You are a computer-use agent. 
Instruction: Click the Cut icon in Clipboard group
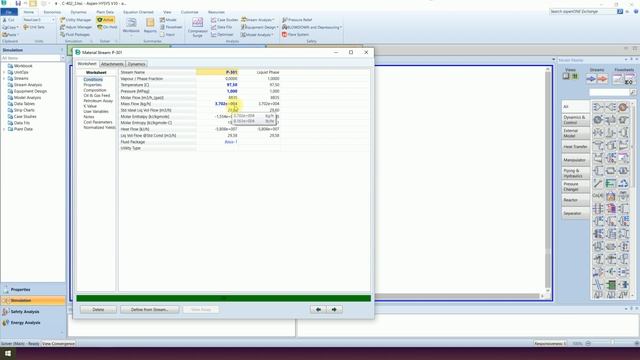coord(5,20)
